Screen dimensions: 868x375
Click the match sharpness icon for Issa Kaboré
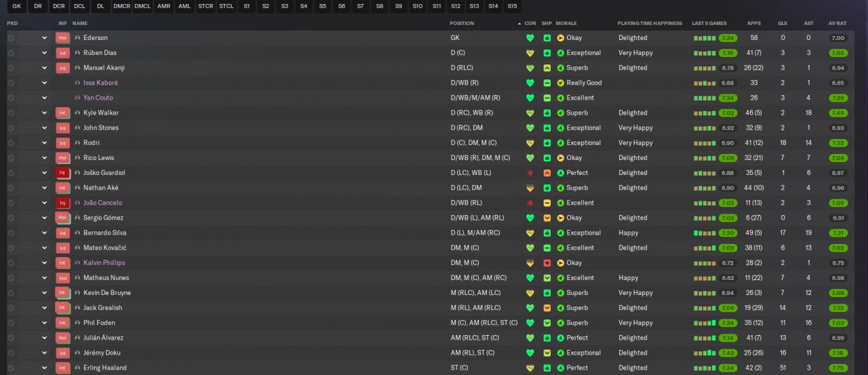tap(547, 83)
